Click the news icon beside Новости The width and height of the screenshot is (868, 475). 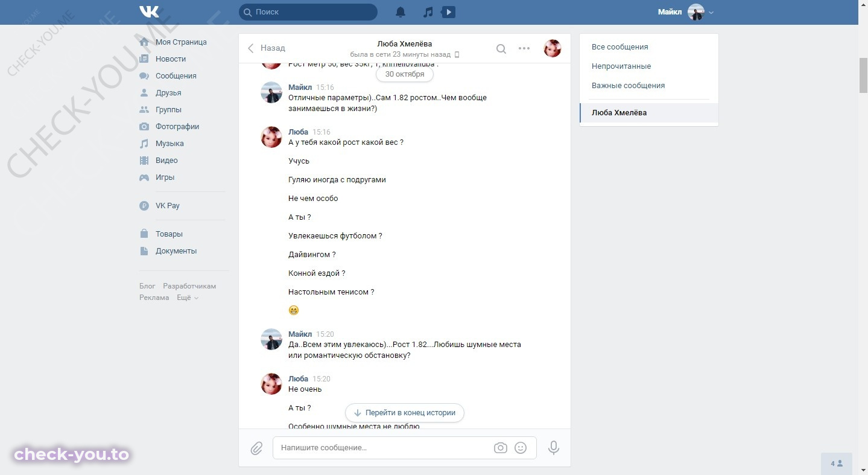(144, 59)
